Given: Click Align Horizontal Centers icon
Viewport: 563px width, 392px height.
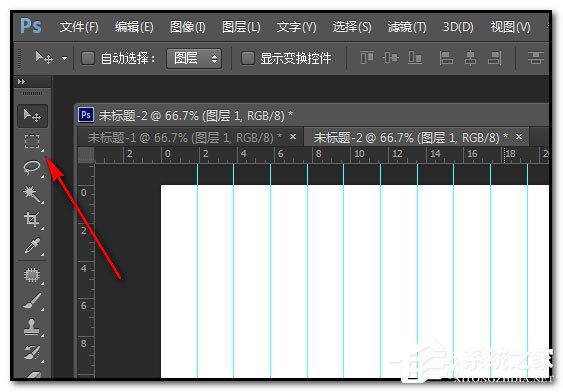Looking at the screenshot, I should tap(470, 57).
